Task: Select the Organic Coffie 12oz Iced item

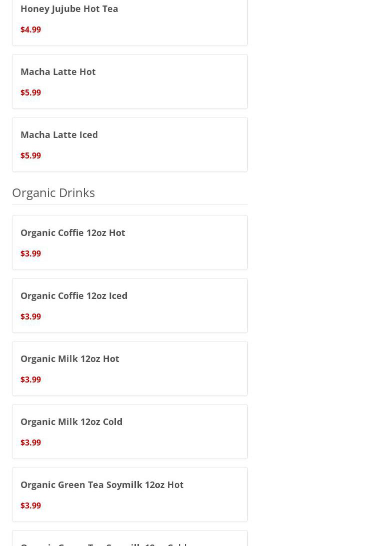Action: pos(74,295)
